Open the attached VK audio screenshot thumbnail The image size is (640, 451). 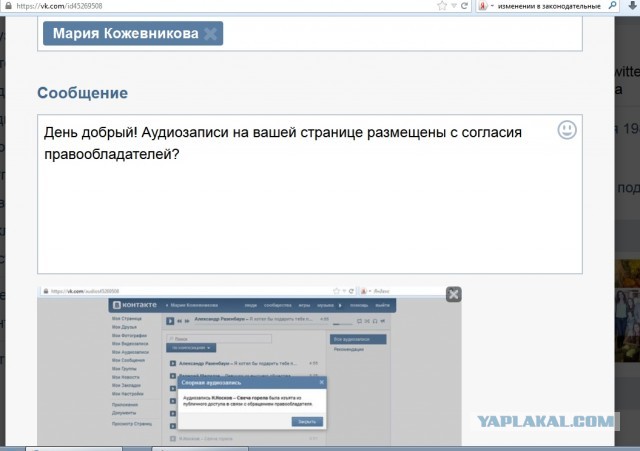pos(249,366)
